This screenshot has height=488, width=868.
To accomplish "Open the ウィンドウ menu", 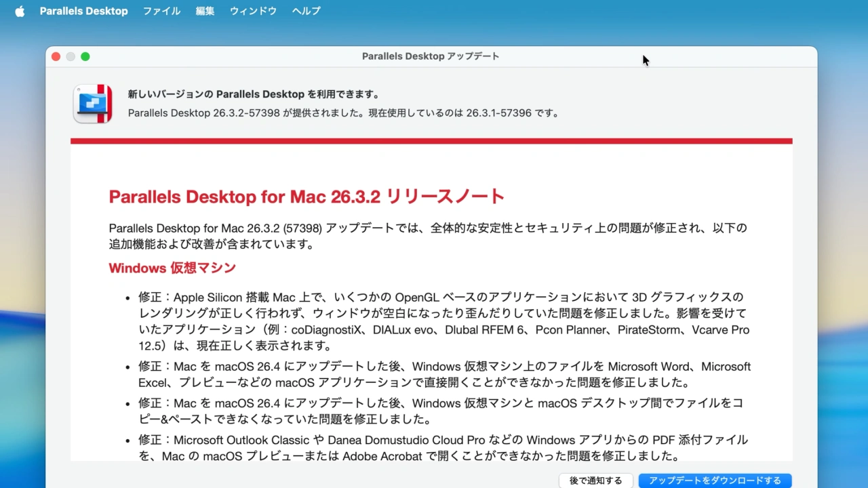I will pos(252,11).
